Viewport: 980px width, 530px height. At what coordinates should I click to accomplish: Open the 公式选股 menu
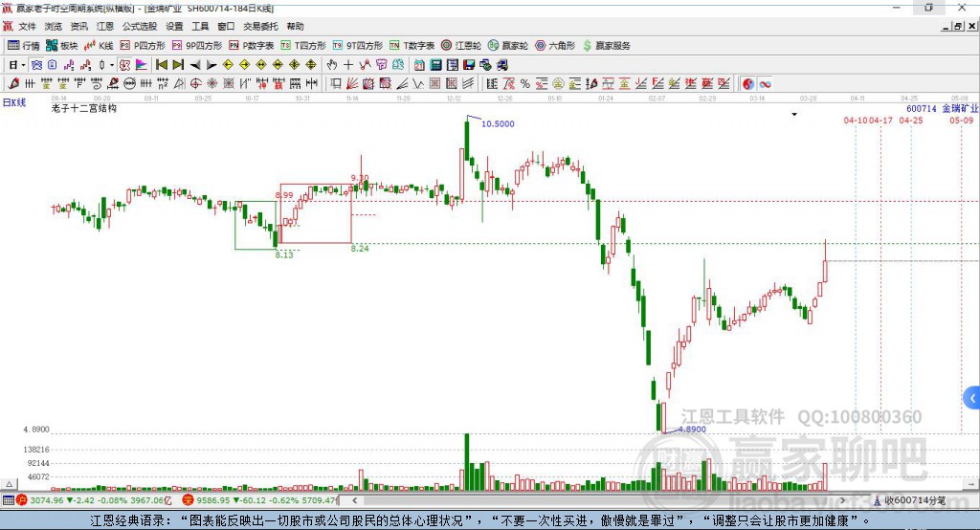point(140,26)
